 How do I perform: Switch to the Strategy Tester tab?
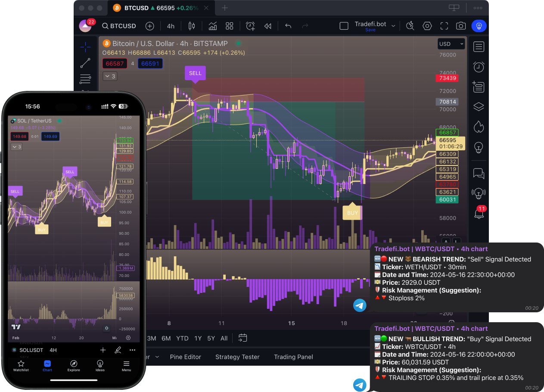(x=237, y=357)
